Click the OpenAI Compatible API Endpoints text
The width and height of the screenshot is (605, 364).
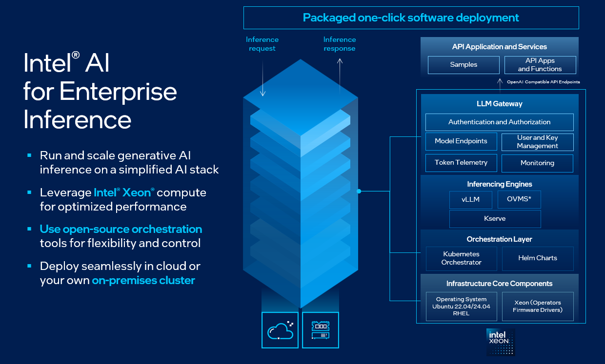click(x=543, y=82)
